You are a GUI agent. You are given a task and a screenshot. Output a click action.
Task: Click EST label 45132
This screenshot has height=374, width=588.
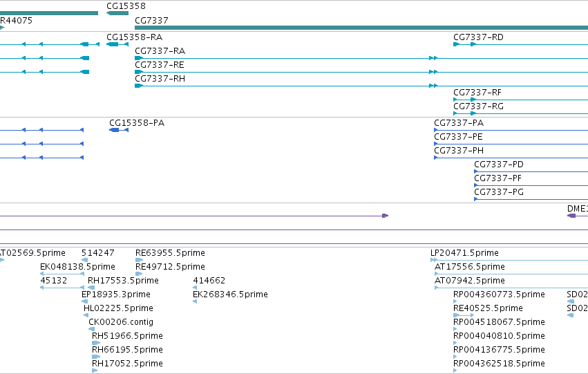[54, 281]
